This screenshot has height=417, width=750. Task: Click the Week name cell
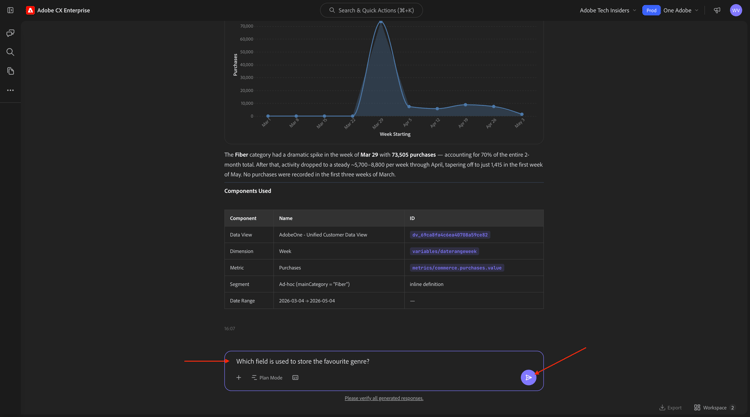[x=285, y=251]
